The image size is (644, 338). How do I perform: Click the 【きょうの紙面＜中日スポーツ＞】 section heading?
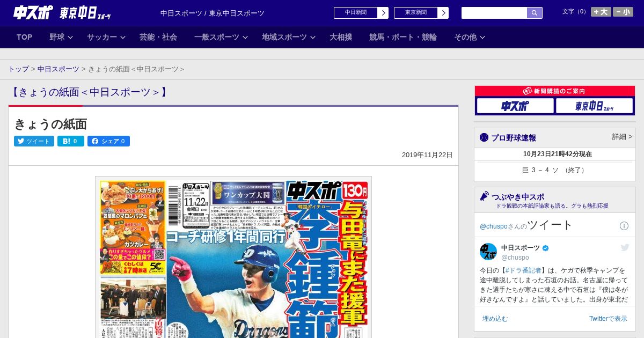[90, 92]
